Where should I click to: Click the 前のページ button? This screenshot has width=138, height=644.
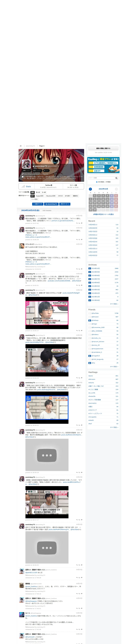[38, 204]
